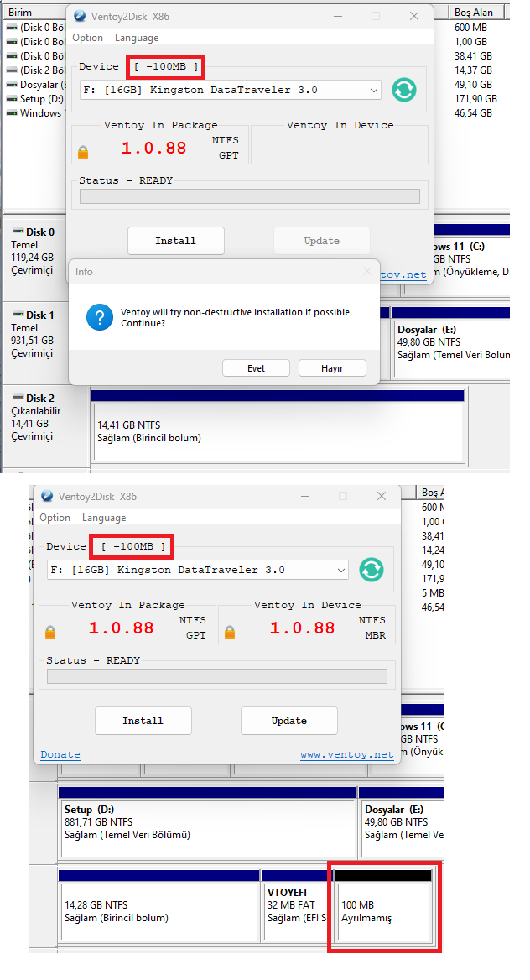Click the Çıkarılabilir label under Disk 2
Screen dimensions: 530x980
35,411
